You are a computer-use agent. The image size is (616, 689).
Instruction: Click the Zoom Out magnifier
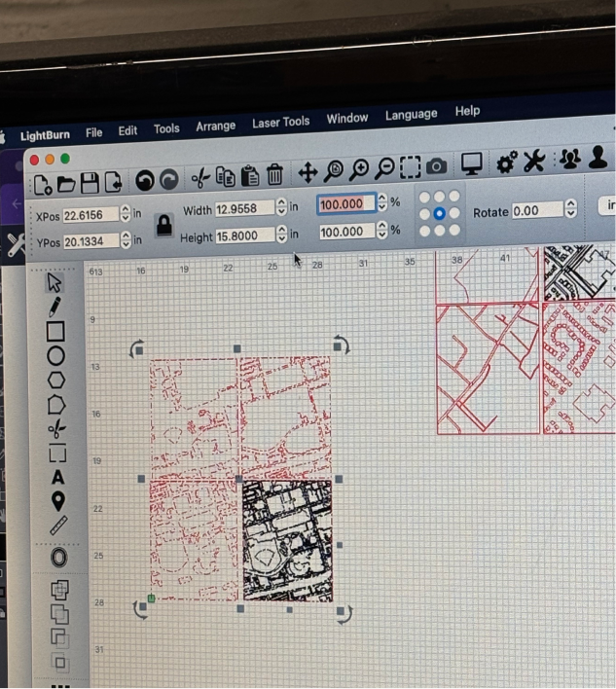(385, 168)
